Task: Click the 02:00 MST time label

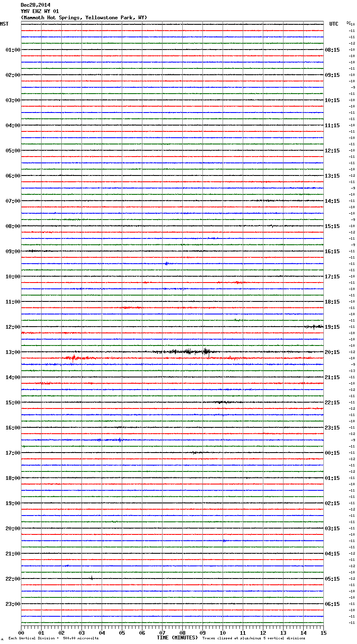Action: tap(13, 75)
